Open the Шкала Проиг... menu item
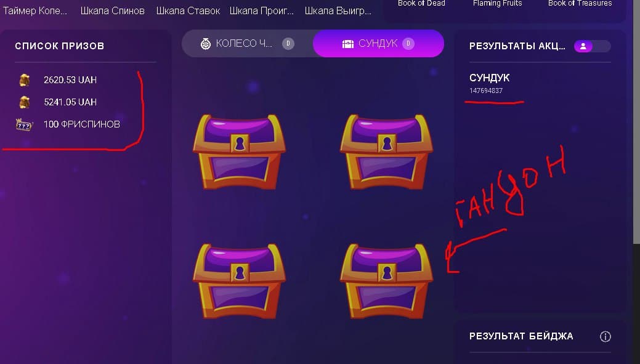Viewport: 640px width, 364px height. point(262,10)
